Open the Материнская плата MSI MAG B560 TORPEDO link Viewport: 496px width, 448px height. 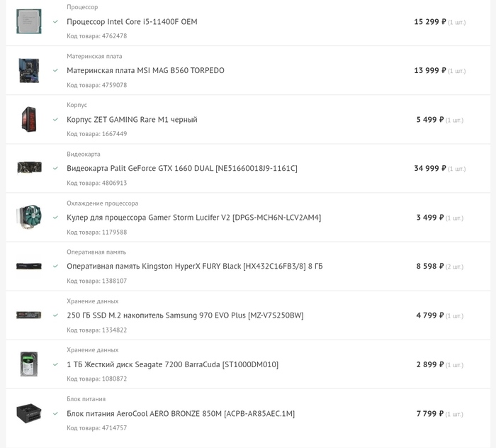145,71
